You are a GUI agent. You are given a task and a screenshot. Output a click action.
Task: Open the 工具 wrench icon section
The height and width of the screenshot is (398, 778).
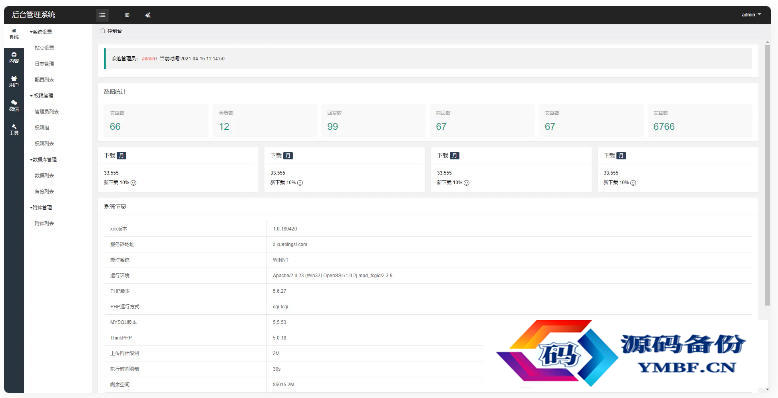point(14,129)
